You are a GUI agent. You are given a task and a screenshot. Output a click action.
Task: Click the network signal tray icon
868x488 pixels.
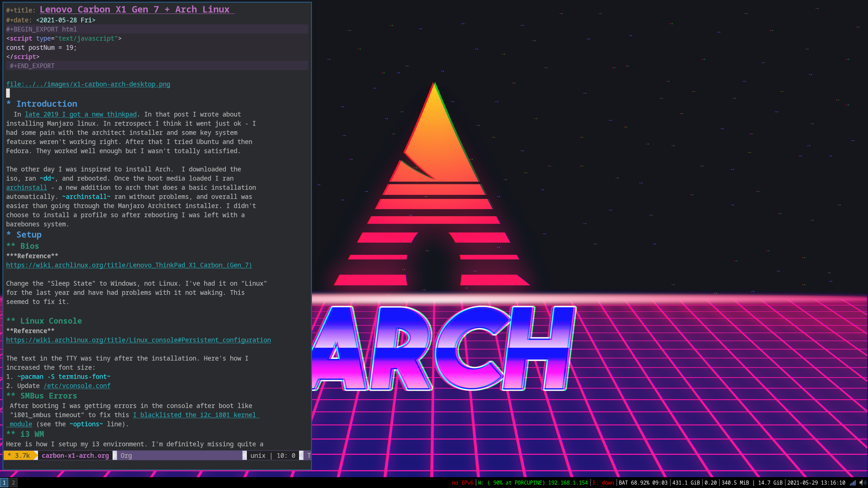pyautogui.click(x=853, y=483)
